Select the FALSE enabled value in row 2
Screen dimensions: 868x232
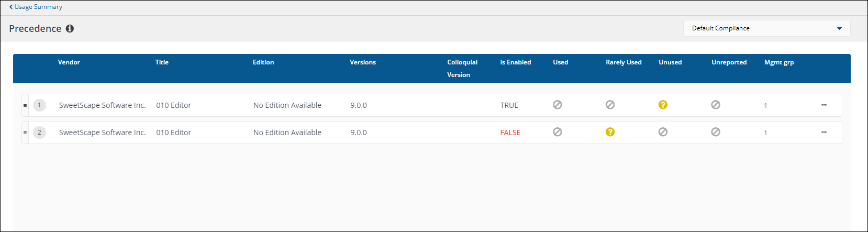510,132
